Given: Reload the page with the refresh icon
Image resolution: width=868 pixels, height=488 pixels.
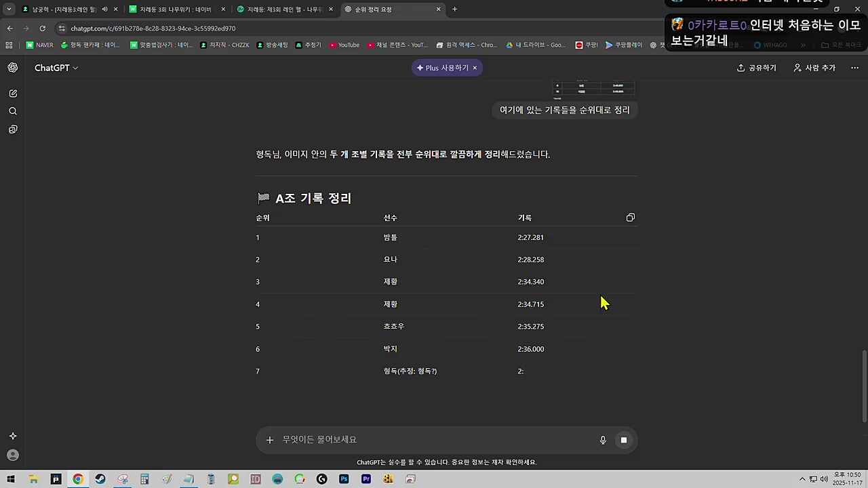Looking at the screenshot, I should [42, 28].
